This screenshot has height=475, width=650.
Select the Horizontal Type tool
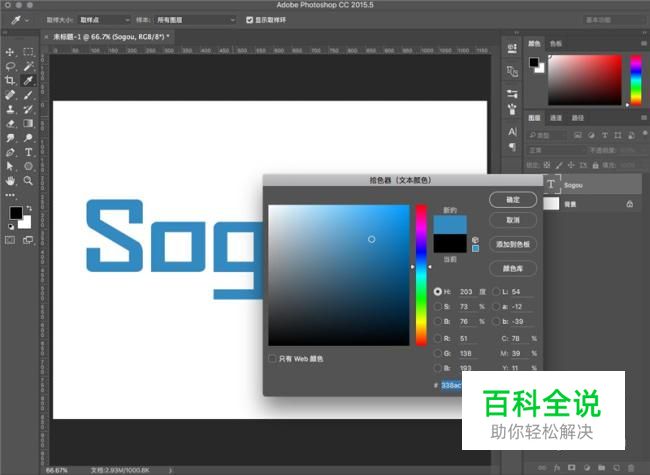coord(28,152)
